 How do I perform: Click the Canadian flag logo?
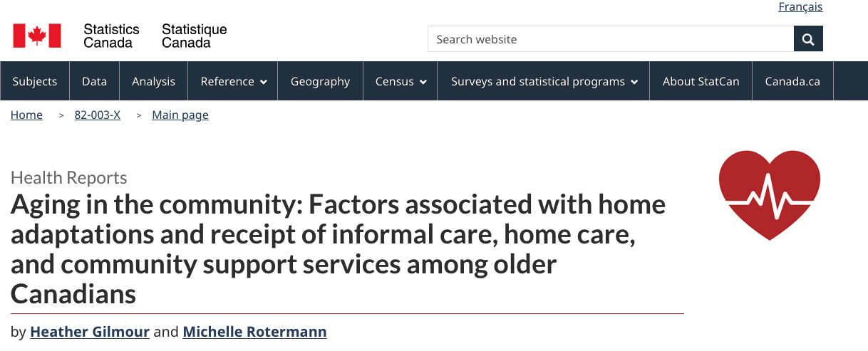pos(37,36)
